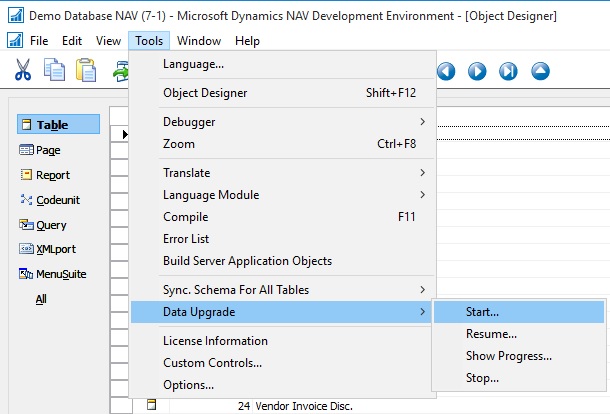Click the Copy toolbar icon
The image size is (610, 414).
pos(54,70)
